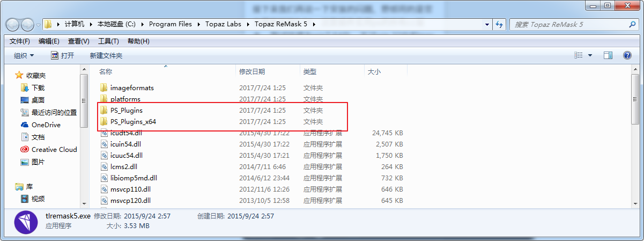Click the Forward navigation arrow button

click(28, 24)
